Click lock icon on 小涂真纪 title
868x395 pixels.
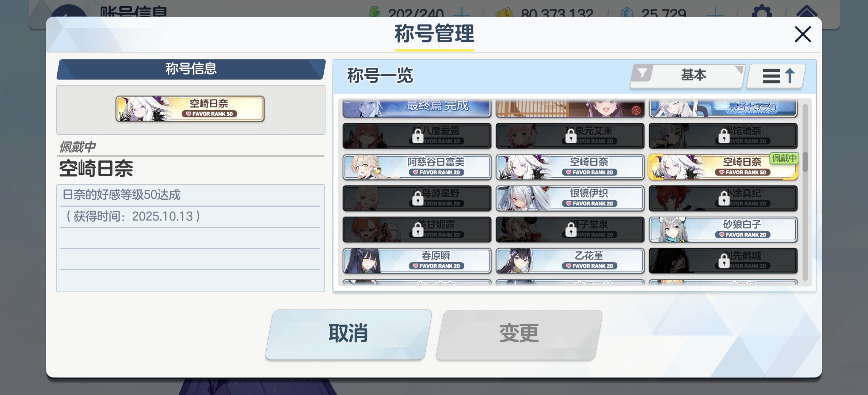click(x=724, y=199)
